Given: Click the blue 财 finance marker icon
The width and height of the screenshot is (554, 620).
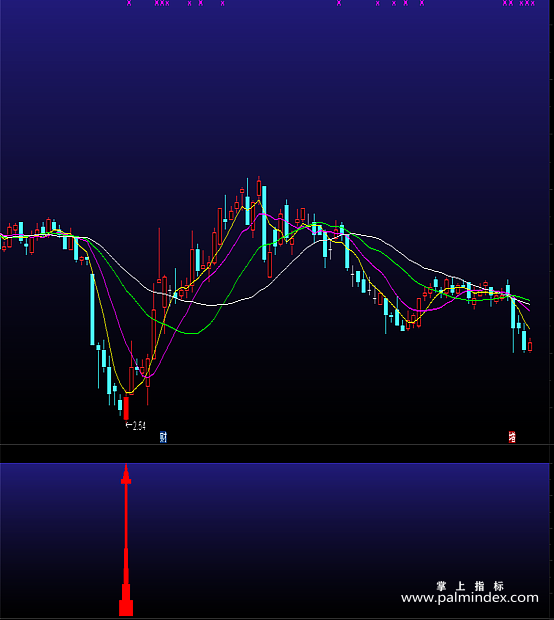Looking at the screenshot, I should click(163, 437).
